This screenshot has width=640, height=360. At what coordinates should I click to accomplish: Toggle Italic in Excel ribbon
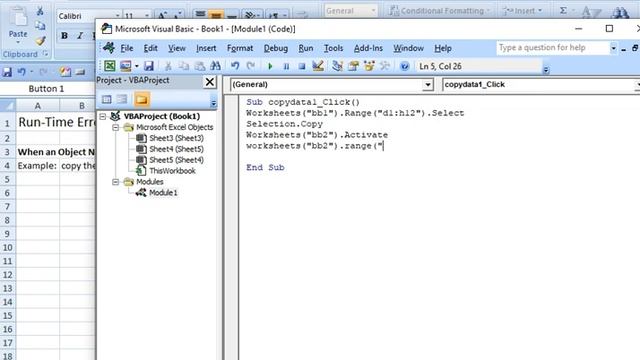[x=80, y=36]
